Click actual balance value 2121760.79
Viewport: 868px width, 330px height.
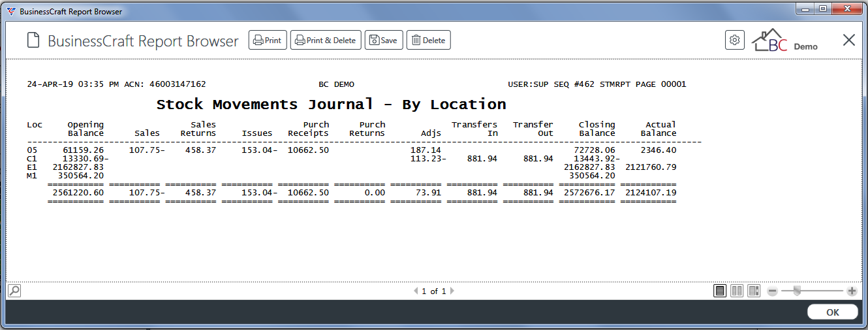pyautogui.click(x=651, y=167)
